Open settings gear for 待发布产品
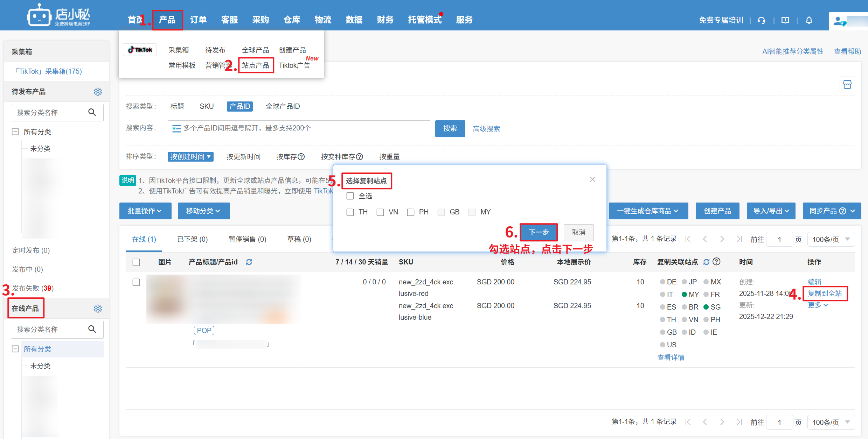 (98, 92)
